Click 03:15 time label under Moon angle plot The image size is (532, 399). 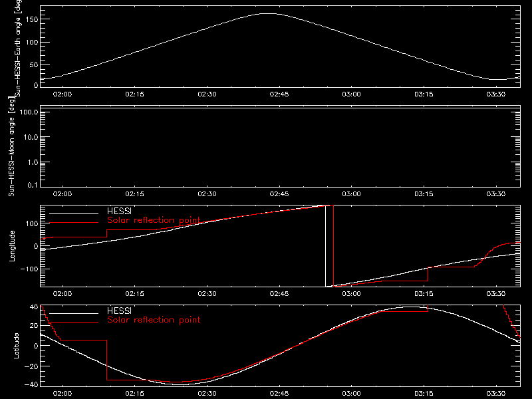click(424, 194)
